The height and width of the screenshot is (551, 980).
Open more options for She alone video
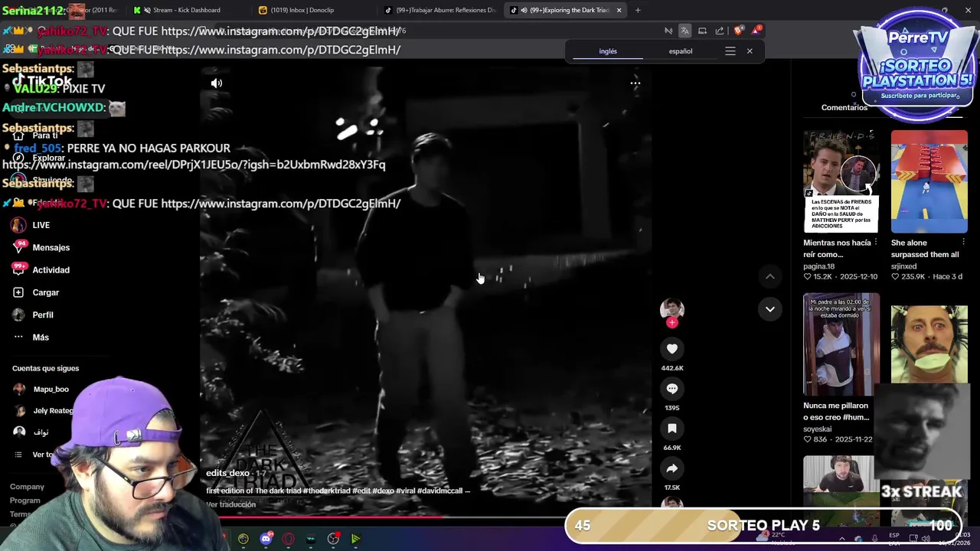pos(963,243)
